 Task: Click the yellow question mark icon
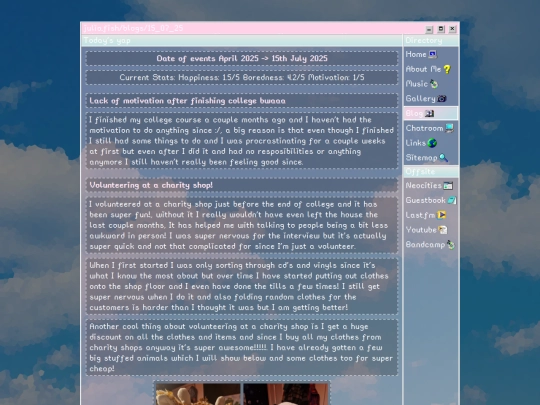click(447, 69)
